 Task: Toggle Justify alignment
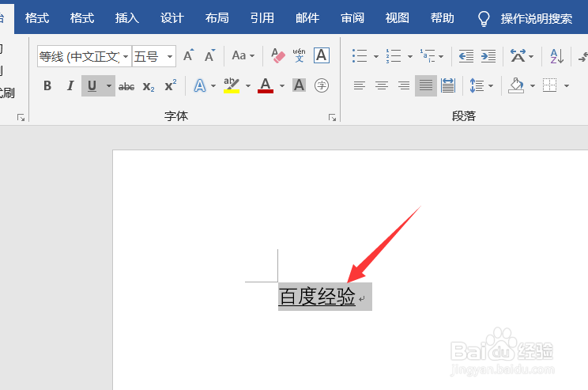426,86
